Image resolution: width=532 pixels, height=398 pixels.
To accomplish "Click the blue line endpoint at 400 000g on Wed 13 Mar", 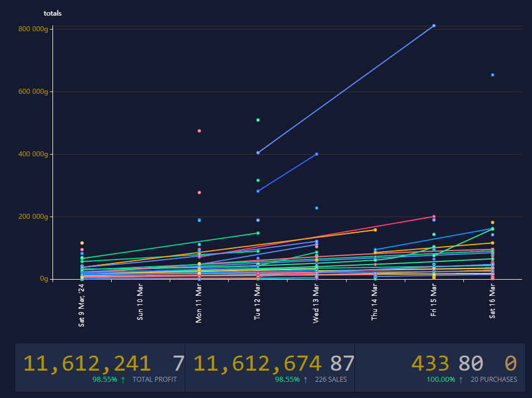I will click(317, 154).
